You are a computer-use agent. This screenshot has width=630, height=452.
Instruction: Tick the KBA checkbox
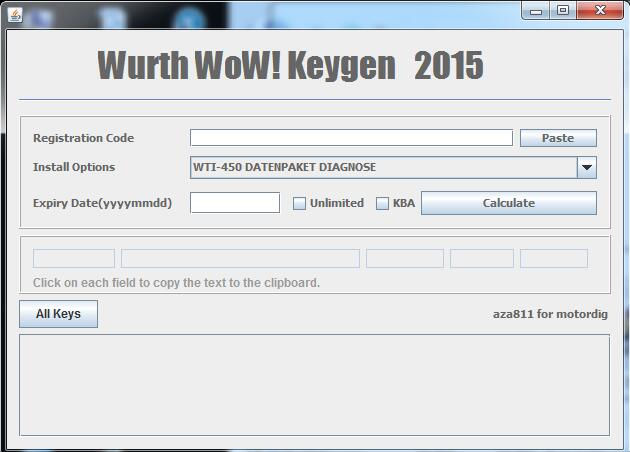[x=382, y=203]
